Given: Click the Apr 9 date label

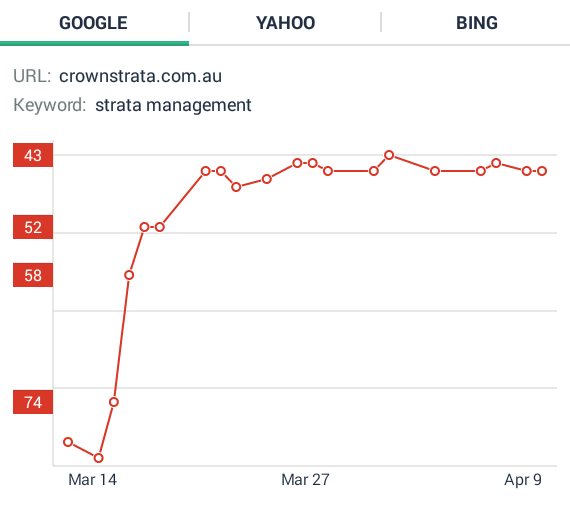Looking at the screenshot, I should [523, 480].
